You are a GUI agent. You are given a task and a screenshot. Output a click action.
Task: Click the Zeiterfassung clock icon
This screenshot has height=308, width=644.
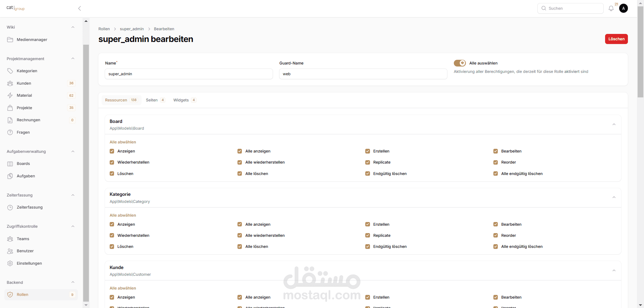pyautogui.click(x=10, y=207)
